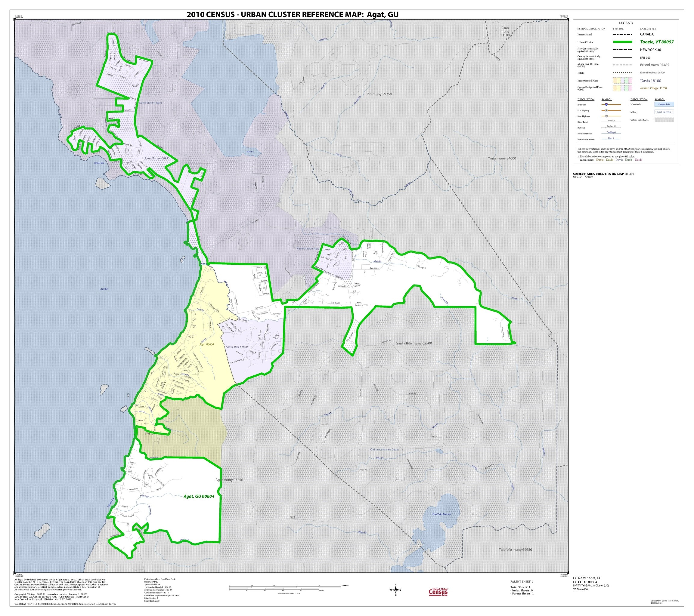
Task: Click the north arrow compass rose
Action: 395,590
